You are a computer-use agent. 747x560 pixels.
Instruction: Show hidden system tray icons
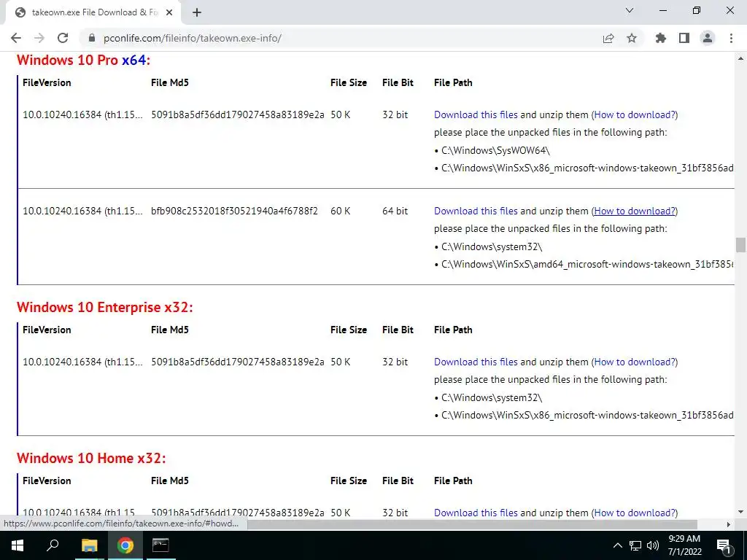(617, 545)
